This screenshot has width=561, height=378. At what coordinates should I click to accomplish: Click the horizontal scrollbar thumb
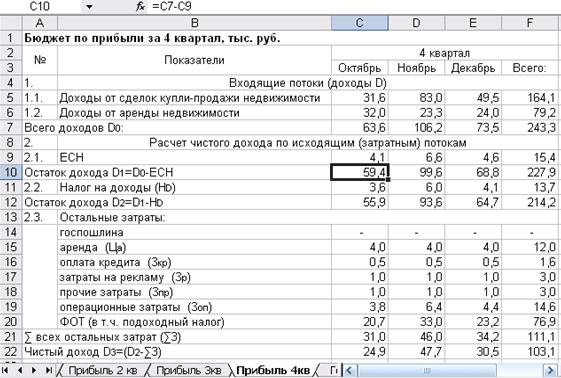[426, 370]
